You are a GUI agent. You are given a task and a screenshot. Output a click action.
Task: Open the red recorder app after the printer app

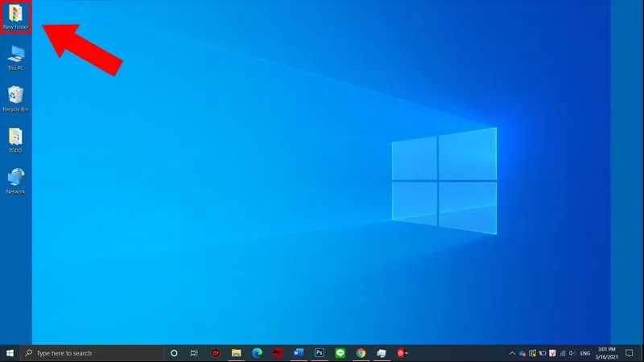click(x=402, y=353)
